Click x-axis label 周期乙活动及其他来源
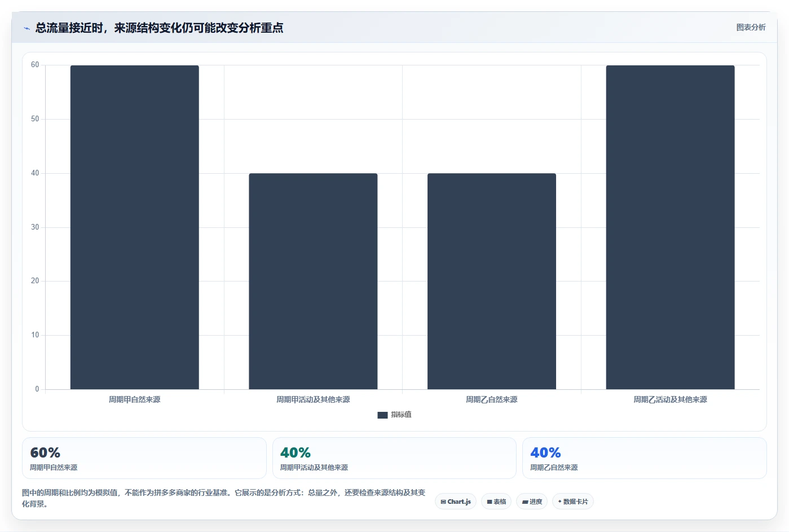Image resolution: width=789 pixels, height=532 pixels. [x=670, y=399]
